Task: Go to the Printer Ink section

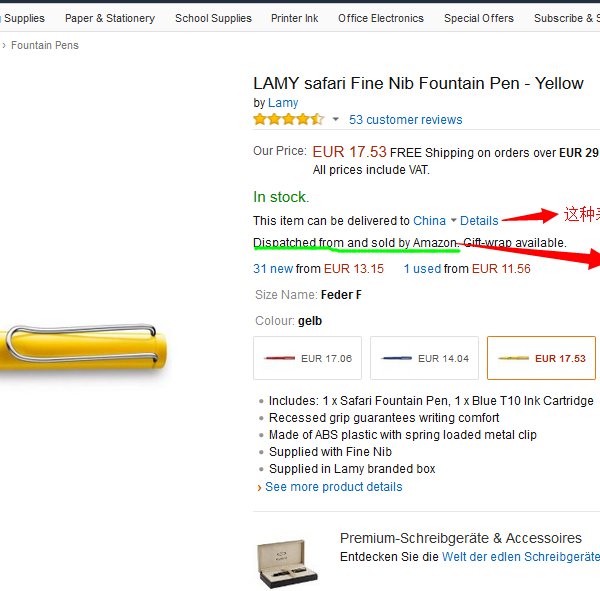Action: click(x=294, y=18)
